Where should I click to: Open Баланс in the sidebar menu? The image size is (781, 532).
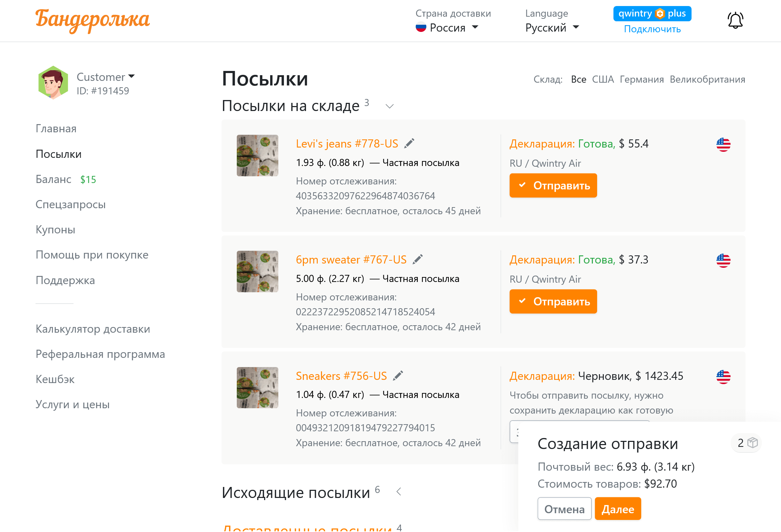[54, 179]
